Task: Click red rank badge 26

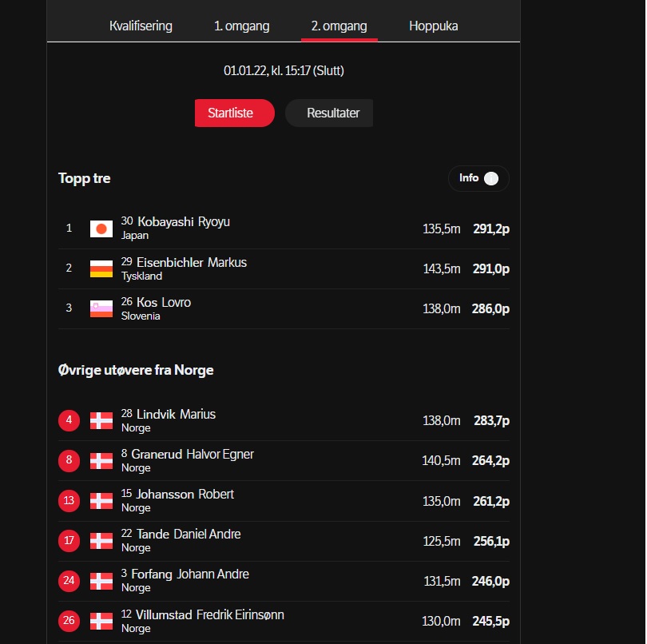Action: pyautogui.click(x=69, y=621)
